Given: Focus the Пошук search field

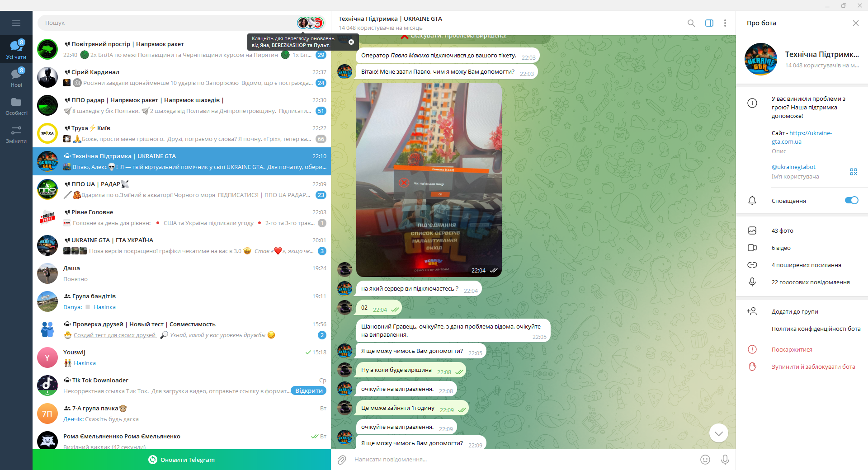Looking at the screenshot, I should point(167,23).
